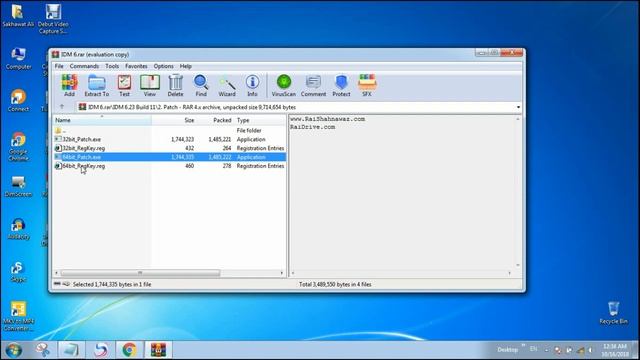Select the 32bit_Patch.exe file
Image resolution: width=640 pixels, height=360 pixels.
(169, 140)
